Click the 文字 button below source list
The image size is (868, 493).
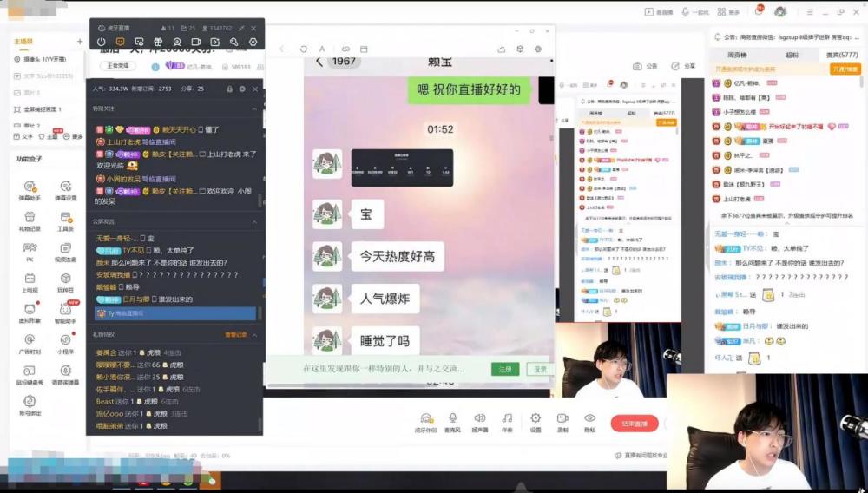[23, 136]
